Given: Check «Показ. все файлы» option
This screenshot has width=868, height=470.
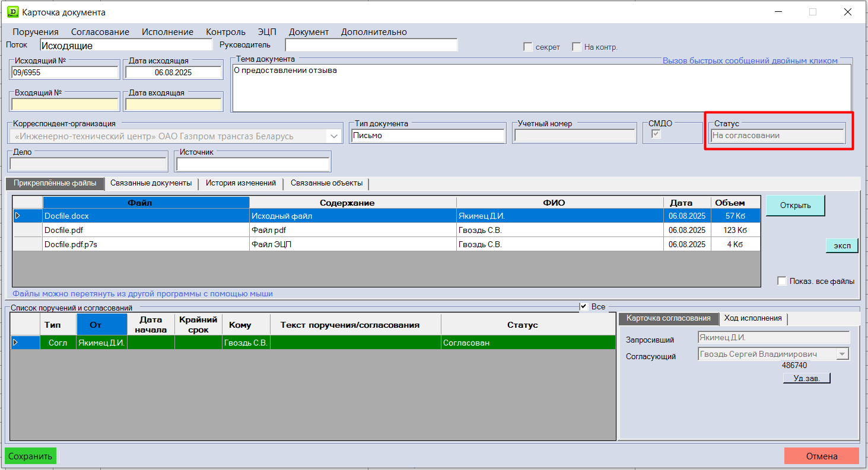Looking at the screenshot, I should point(782,281).
